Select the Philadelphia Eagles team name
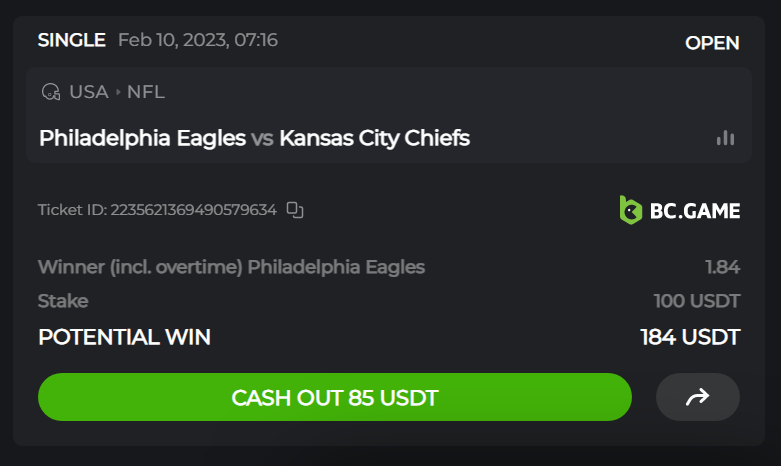781x466 pixels. pyautogui.click(x=142, y=138)
